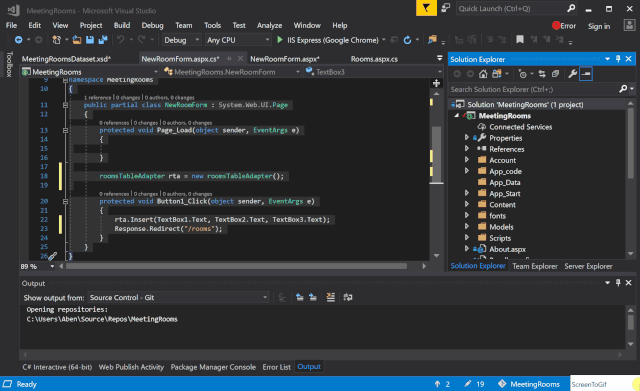The width and height of the screenshot is (640, 391).
Task: Expand the Properties node in Solution Explorer
Action: 467,138
